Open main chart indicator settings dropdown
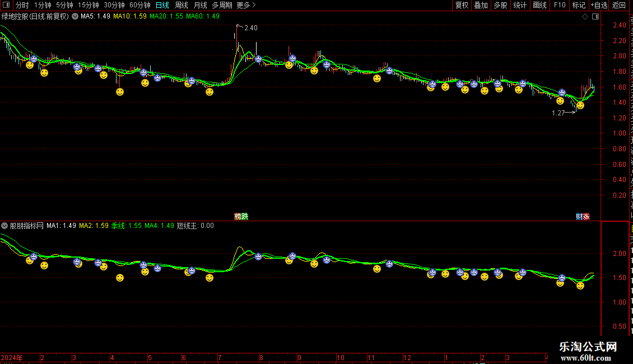The height and width of the screenshot is (364, 633). coord(75,16)
